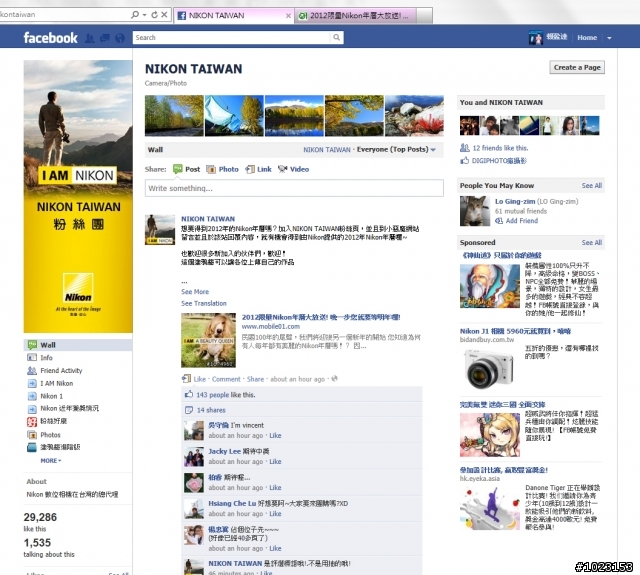Screen dimensions: 640x575
Task: Open hk.eyeka.asia ad image with snowboarder
Action: (489, 508)
